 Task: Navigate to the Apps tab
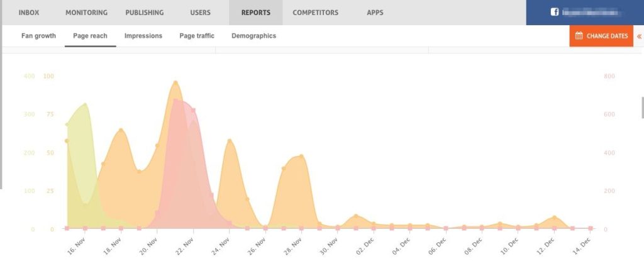[375, 13]
